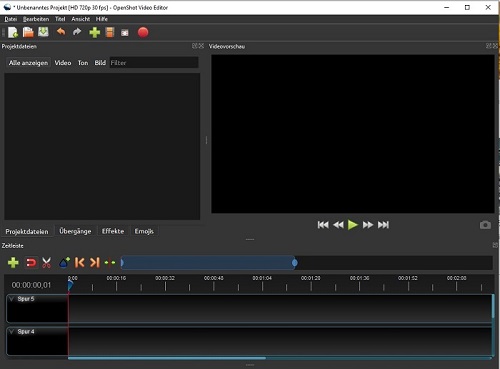Add a marker to the timeline

64,263
